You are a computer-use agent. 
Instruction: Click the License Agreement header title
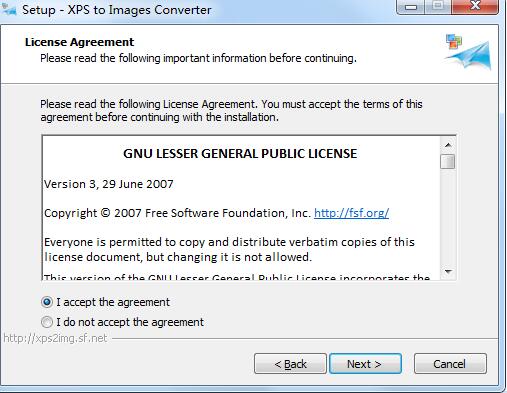pyautogui.click(x=79, y=42)
